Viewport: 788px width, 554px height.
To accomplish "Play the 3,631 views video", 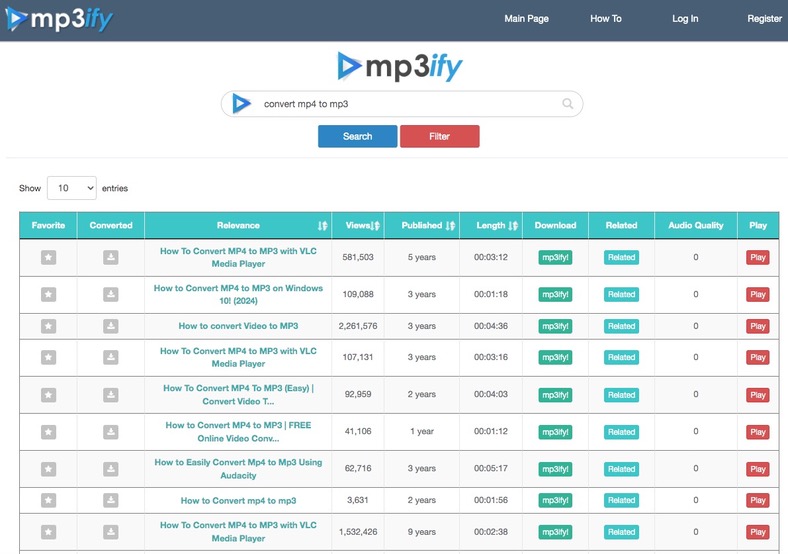I will click(x=757, y=500).
